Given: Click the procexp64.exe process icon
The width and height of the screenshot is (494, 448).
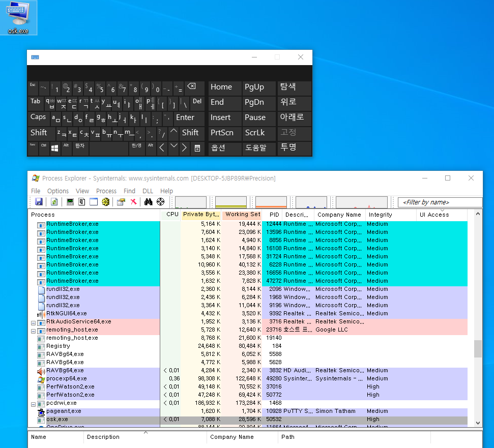Looking at the screenshot, I should point(41,379).
